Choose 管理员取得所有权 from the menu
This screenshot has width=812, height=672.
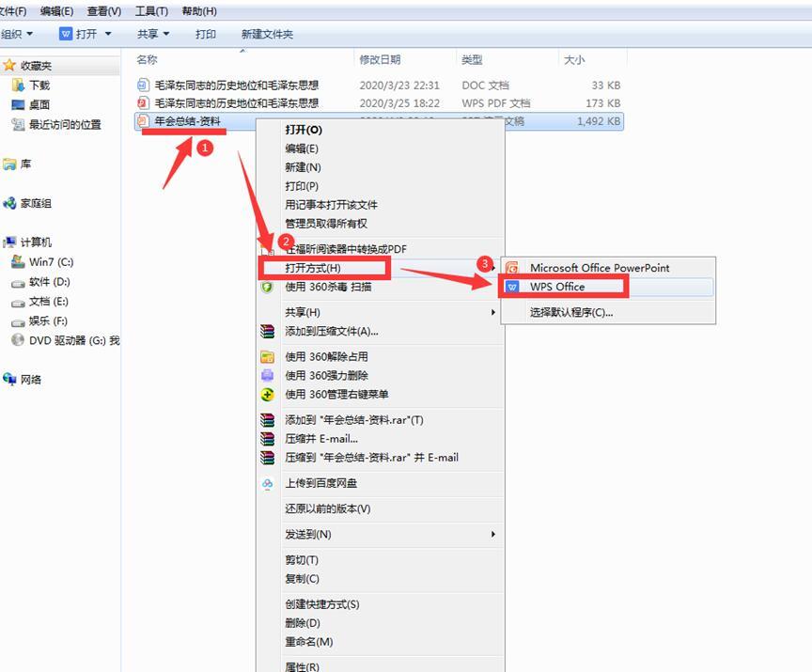pos(380,223)
